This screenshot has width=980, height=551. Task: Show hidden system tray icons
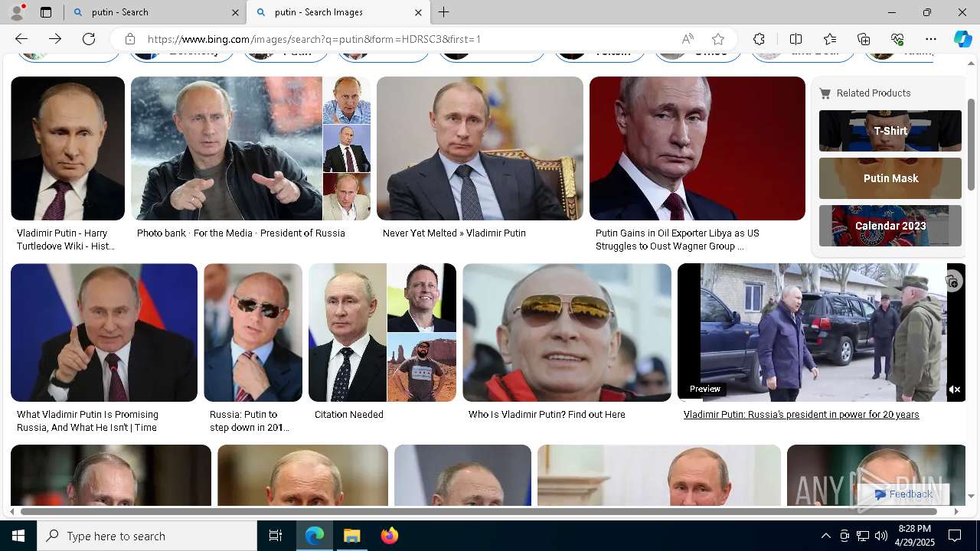pyautogui.click(x=825, y=536)
